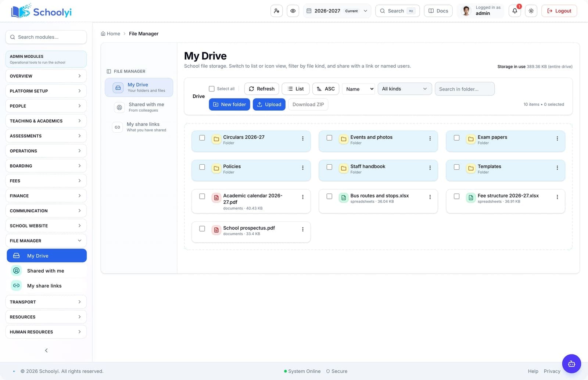Screen dimensions: 588x380
Task: Click the Staff handbook folder icon
Action: [344, 168]
